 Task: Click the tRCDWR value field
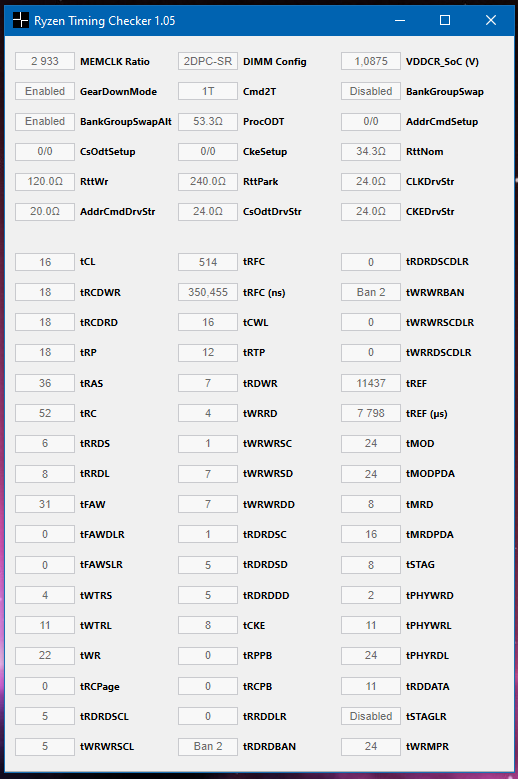click(x=45, y=292)
